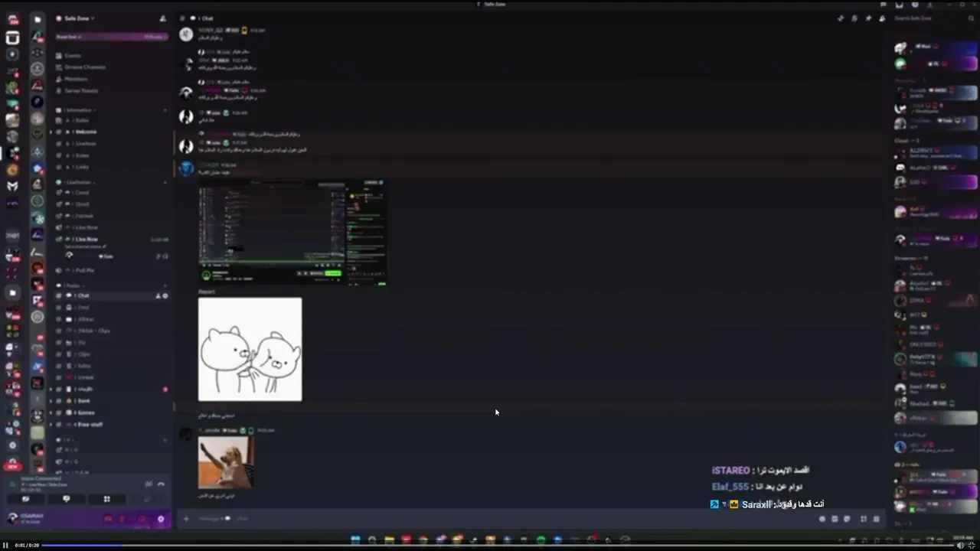
Task: Click the video player volume icon
Action: click(960, 546)
